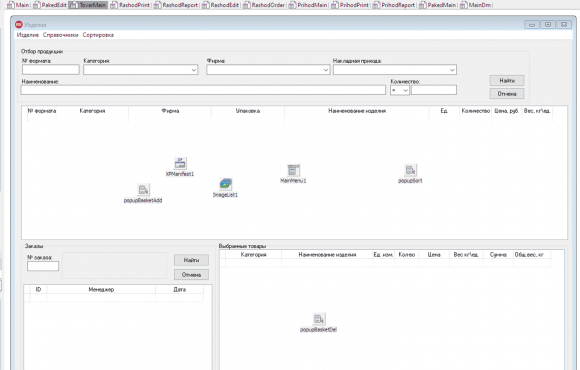This screenshot has height=370, width=580.
Task: Select the XPManifest1 component icon
Action: click(180, 164)
